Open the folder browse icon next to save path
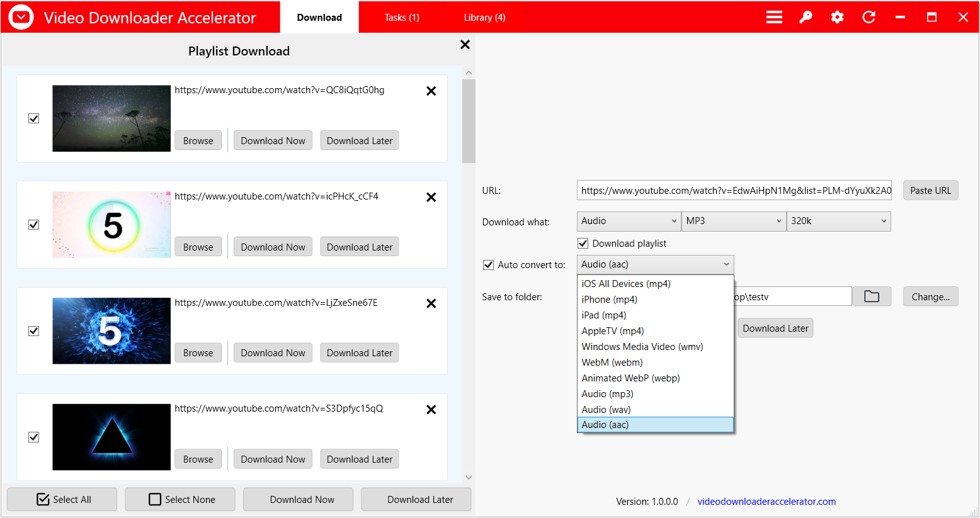The image size is (980, 518). point(872,296)
